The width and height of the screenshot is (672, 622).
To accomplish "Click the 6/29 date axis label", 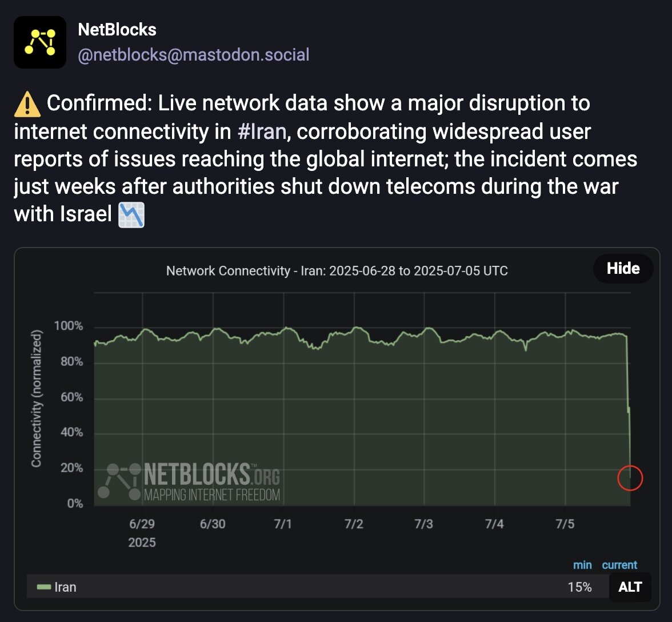I will pos(142,524).
